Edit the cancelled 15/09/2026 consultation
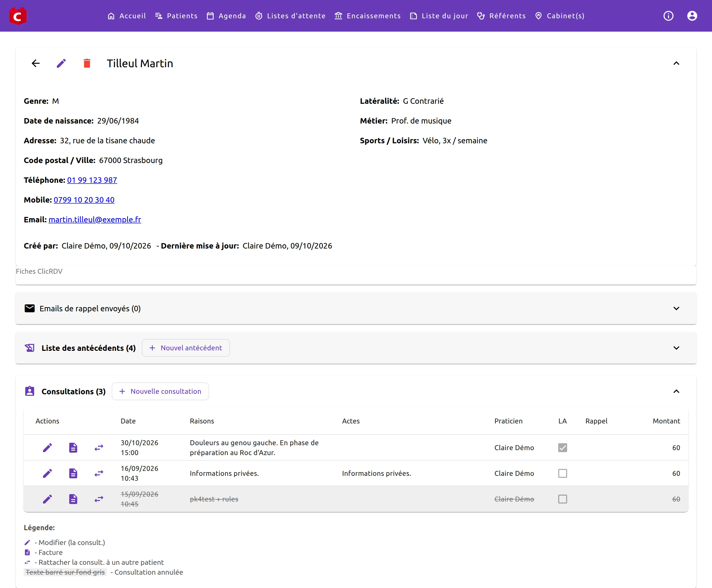This screenshot has height=588, width=712. (47, 499)
